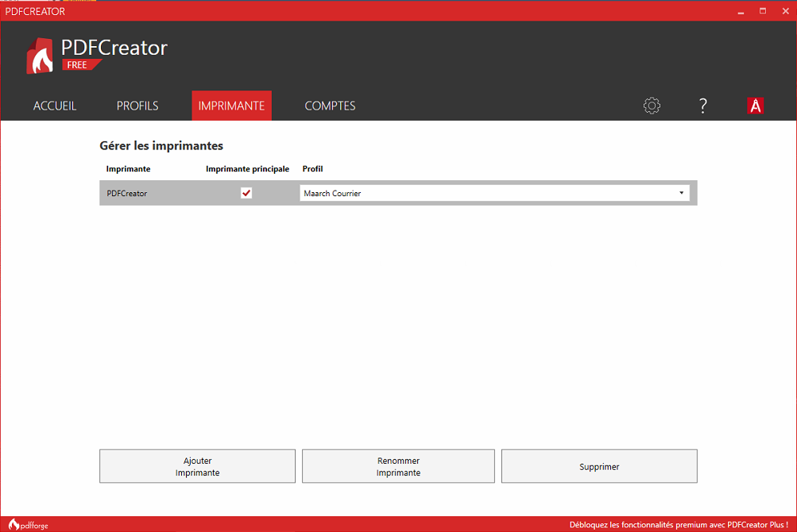This screenshot has width=797, height=532.
Task: Open the Maarch Courrier profile dropdown
Action: click(494, 193)
